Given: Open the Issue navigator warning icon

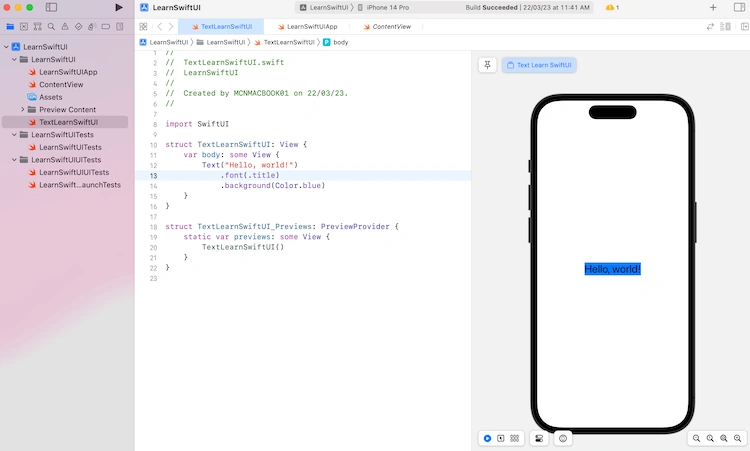Looking at the screenshot, I should point(65,27).
